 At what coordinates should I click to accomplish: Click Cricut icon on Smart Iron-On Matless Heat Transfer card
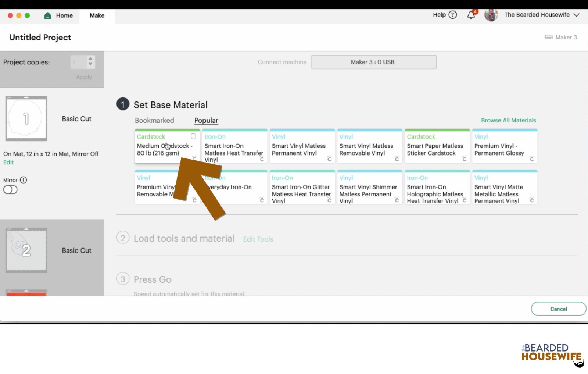[262, 159]
